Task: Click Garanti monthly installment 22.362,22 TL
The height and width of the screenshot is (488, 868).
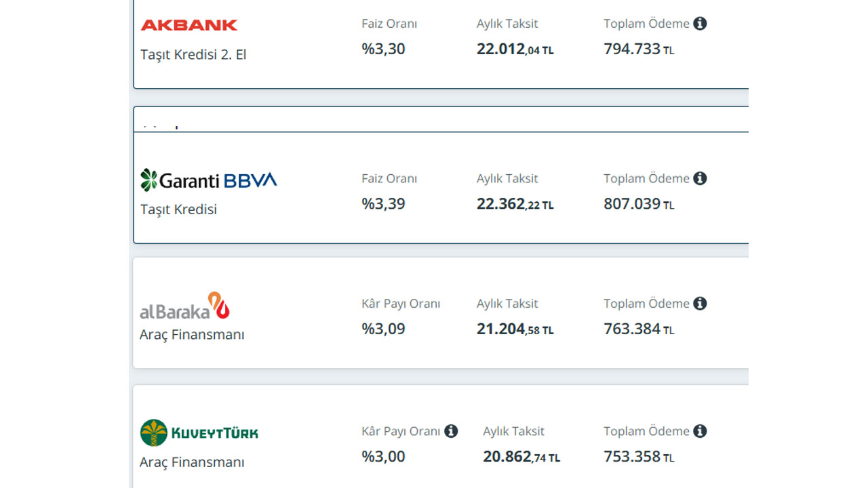Action: tap(515, 204)
